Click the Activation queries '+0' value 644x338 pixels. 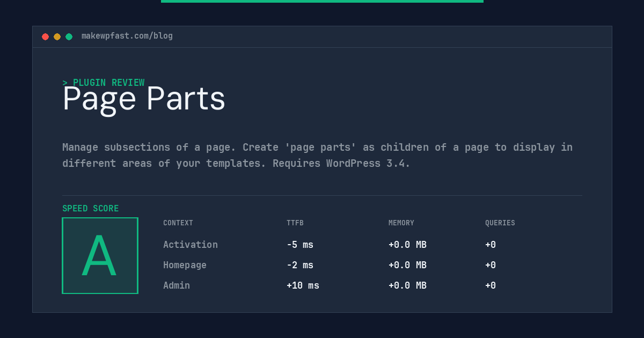491,245
